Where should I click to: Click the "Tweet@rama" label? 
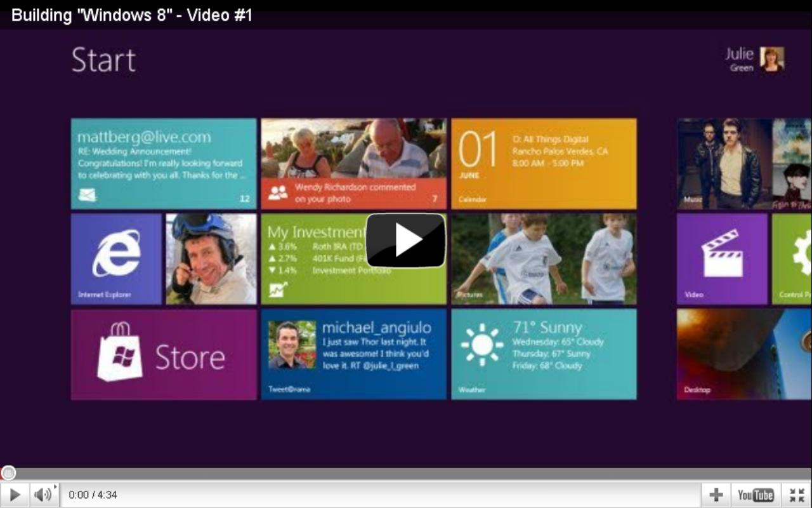click(x=289, y=389)
